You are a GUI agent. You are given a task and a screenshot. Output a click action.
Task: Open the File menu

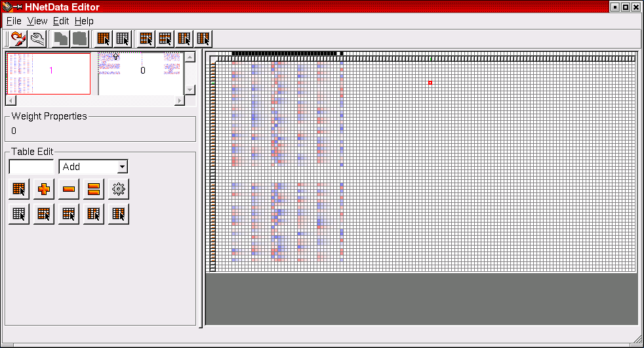(x=13, y=21)
